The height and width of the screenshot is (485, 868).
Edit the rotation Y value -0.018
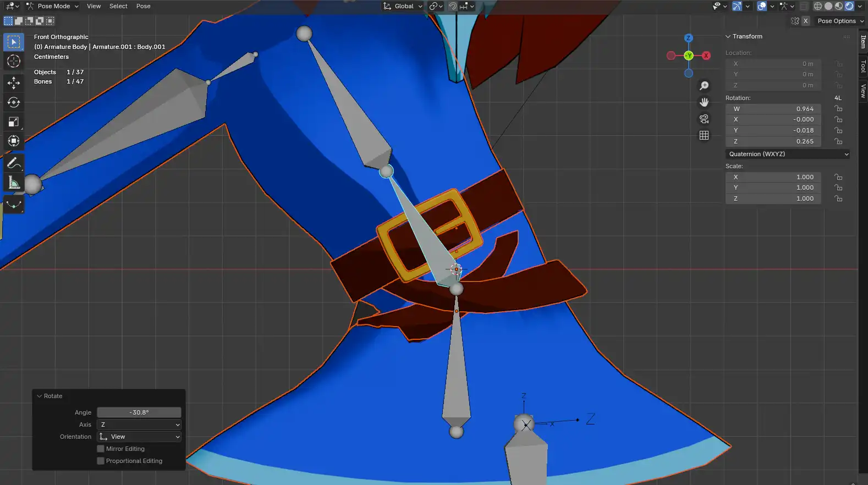(773, 130)
